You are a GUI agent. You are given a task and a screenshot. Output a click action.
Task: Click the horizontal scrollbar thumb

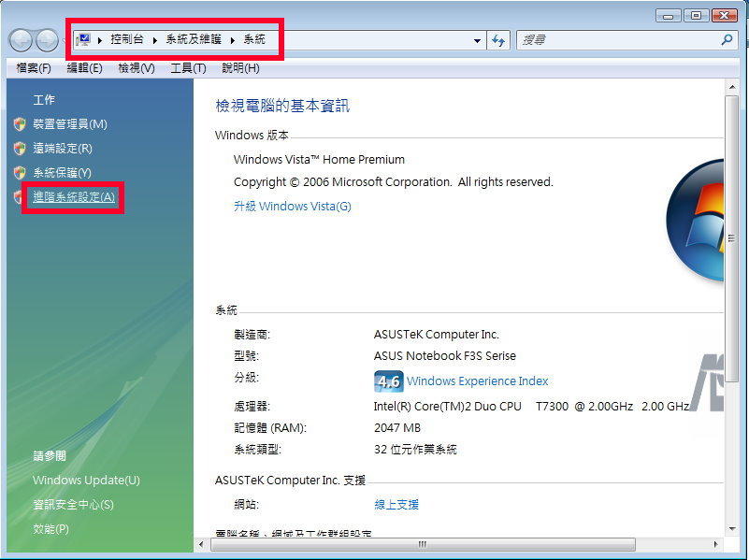pos(423,544)
